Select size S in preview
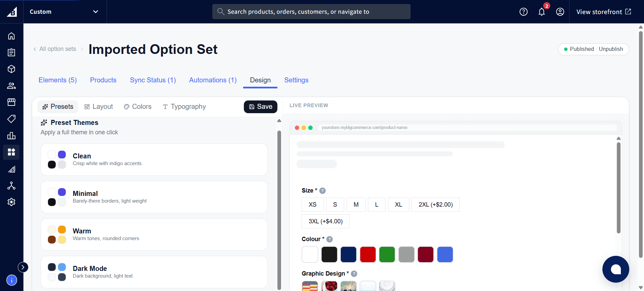The width and height of the screenshot is (644, 291). [335, 205]
